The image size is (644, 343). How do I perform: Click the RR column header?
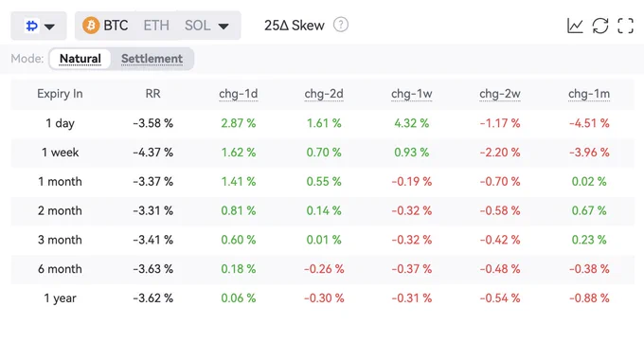pyautogui.click(x=152, y=94)
